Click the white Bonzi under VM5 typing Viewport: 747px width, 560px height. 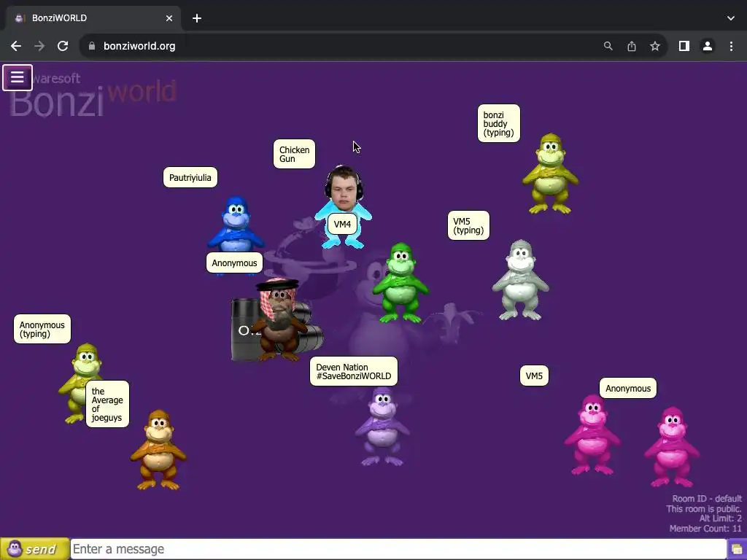click(520, 280)
